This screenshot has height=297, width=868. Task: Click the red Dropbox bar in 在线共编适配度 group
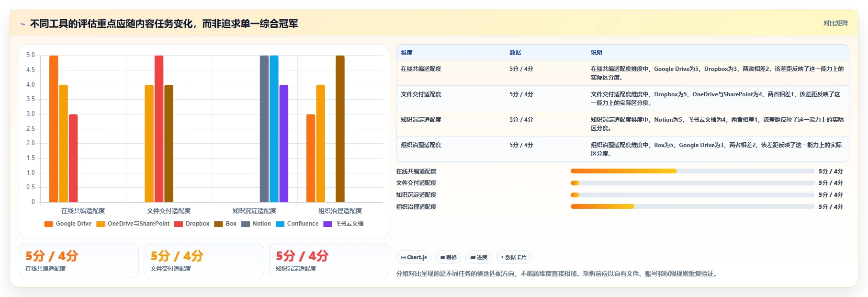[73, 158]
